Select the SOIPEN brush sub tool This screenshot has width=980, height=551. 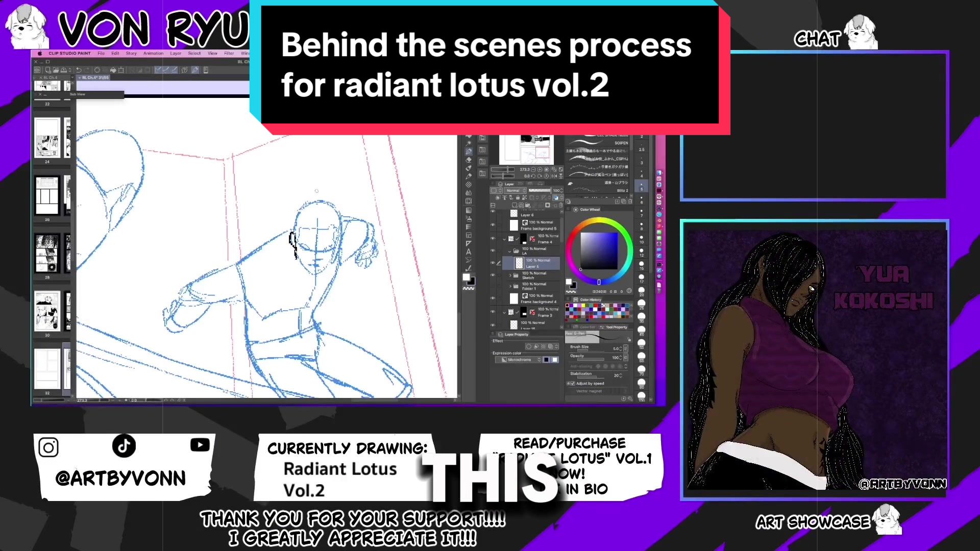598,143
